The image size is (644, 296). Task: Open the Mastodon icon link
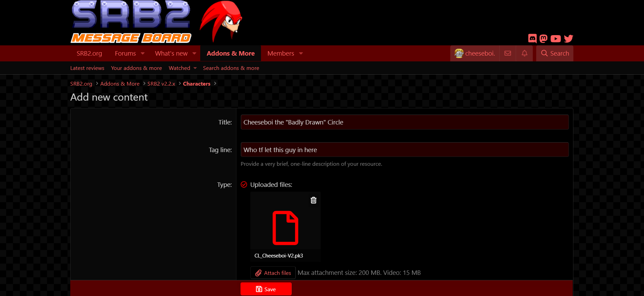pos(543,39)
